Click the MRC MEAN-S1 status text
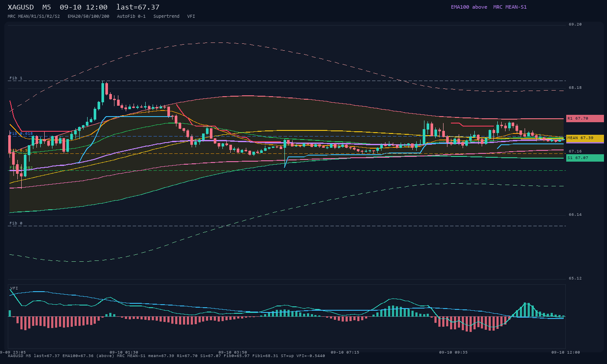Viewport: 607px width, 364px height. click(510, 7)
